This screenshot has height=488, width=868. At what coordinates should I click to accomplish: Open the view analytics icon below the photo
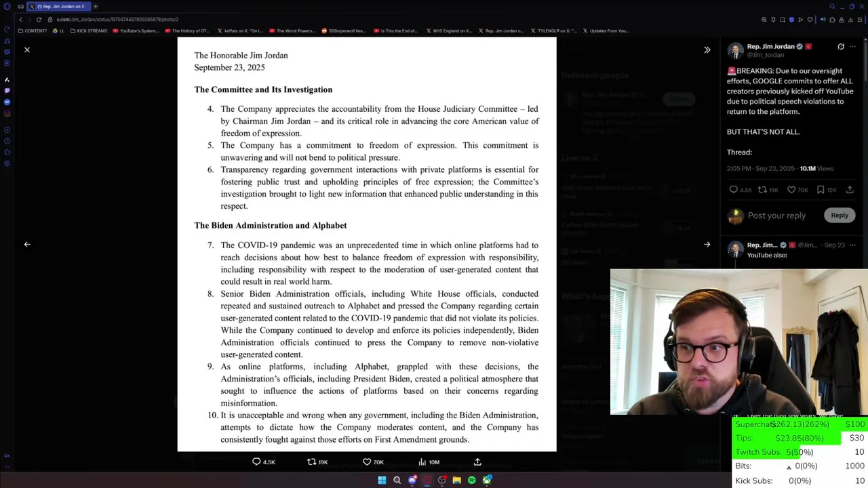pos(422,462)
